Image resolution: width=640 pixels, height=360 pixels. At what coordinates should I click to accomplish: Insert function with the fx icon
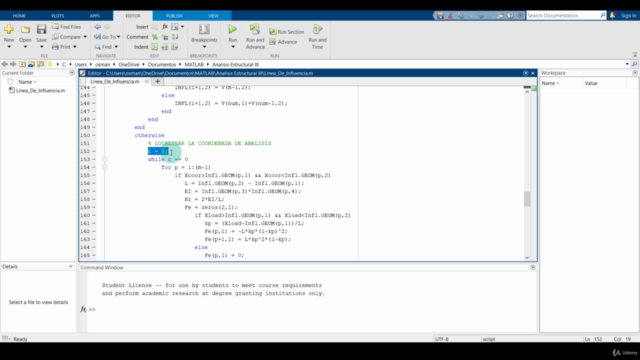click(x=164, y=27)
